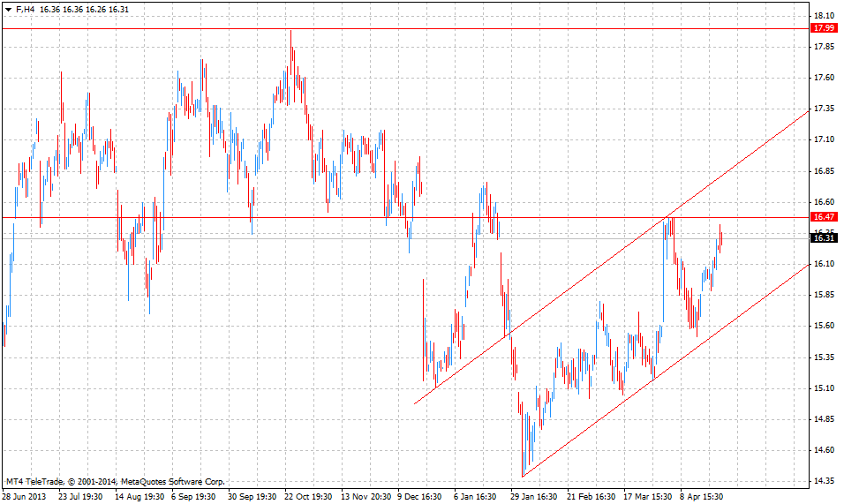Click the 14.35 price axis label
Viewport: 844px width, 504px height.
pyautogui.click(x=824, y=481)
